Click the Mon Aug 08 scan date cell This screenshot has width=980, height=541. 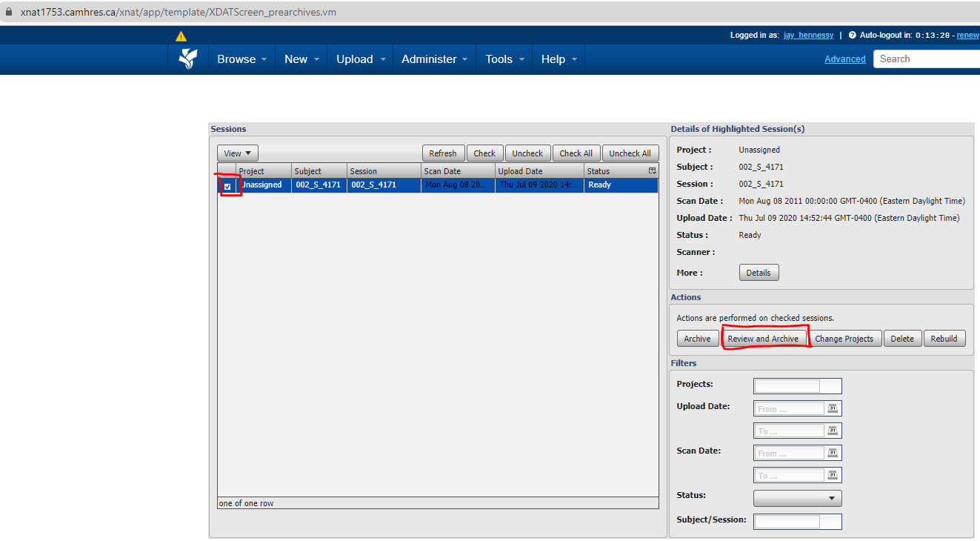[x=459, y=185]
